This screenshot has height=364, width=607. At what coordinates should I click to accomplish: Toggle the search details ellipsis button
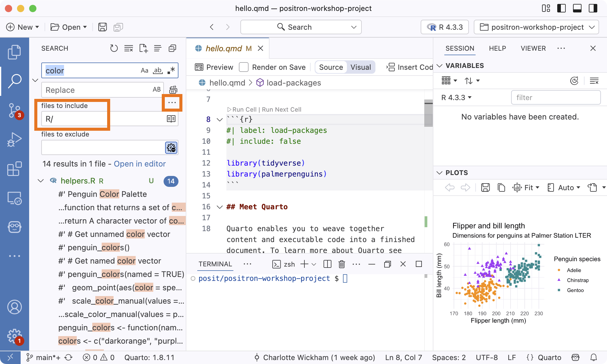coord(172,103)
